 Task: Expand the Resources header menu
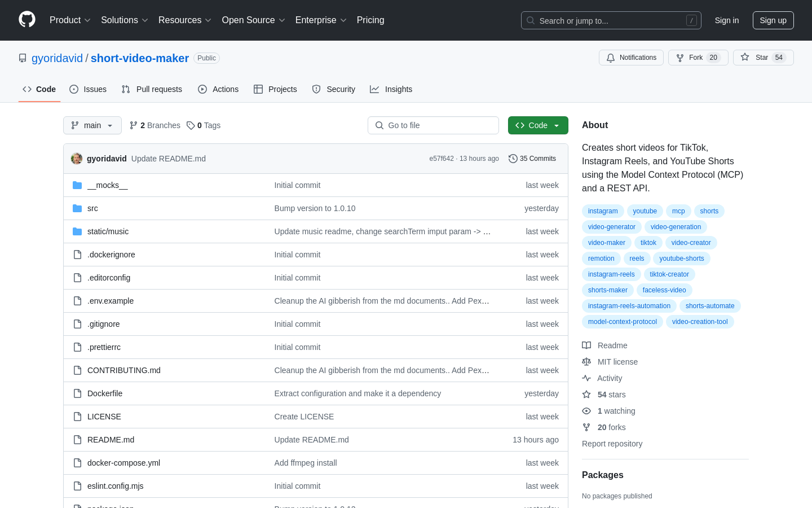(x=185, y=20)
